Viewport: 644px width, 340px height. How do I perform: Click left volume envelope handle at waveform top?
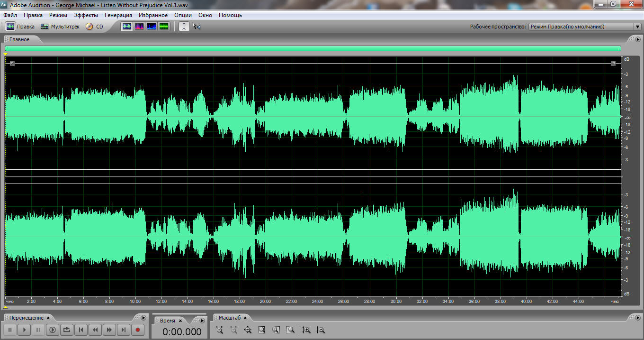12,64
